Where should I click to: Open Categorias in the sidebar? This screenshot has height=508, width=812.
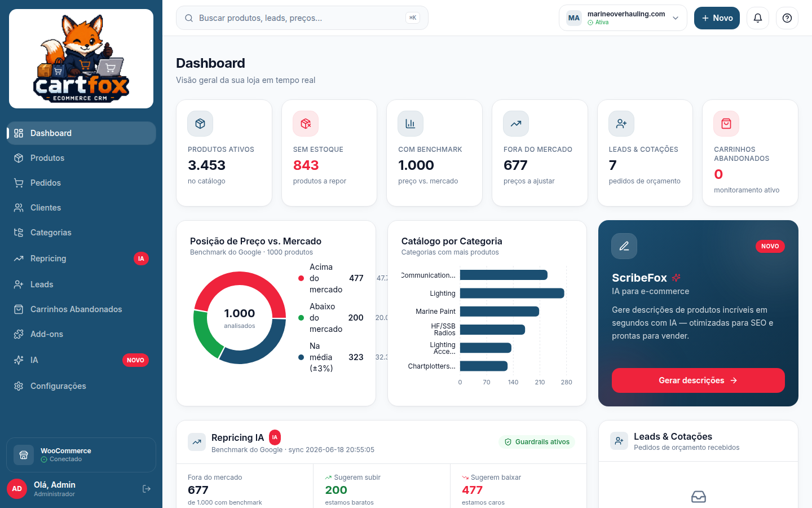tap(81, 233)
